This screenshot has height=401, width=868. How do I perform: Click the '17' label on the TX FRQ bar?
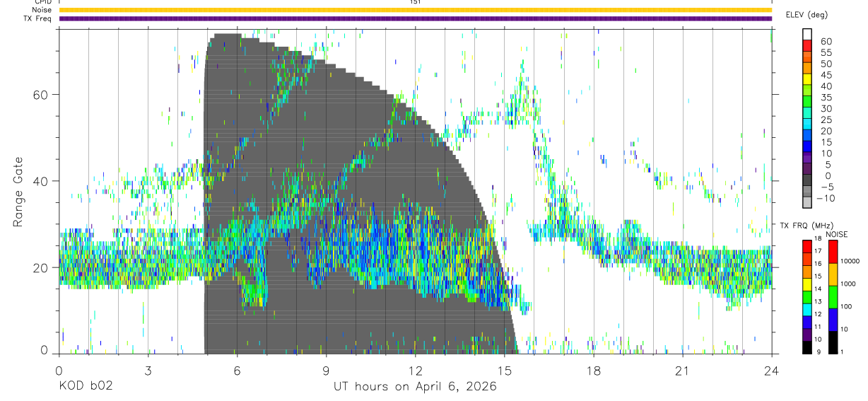(818, 251)
